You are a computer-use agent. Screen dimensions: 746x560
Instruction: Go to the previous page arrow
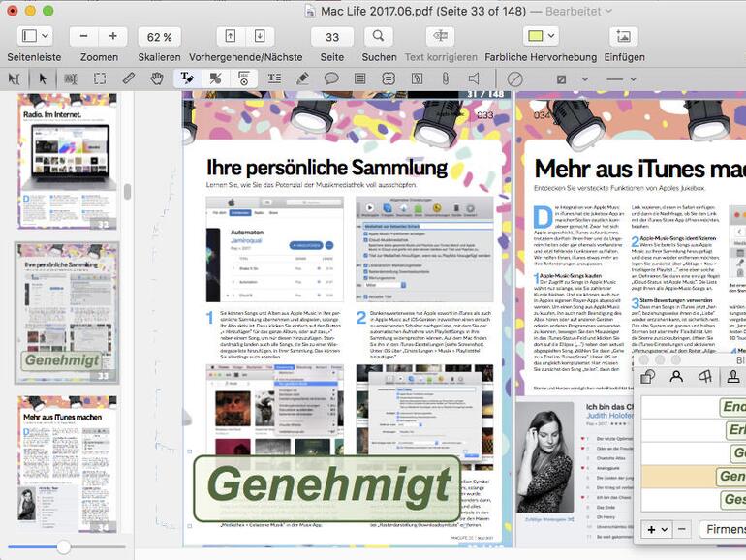point(231,36)
